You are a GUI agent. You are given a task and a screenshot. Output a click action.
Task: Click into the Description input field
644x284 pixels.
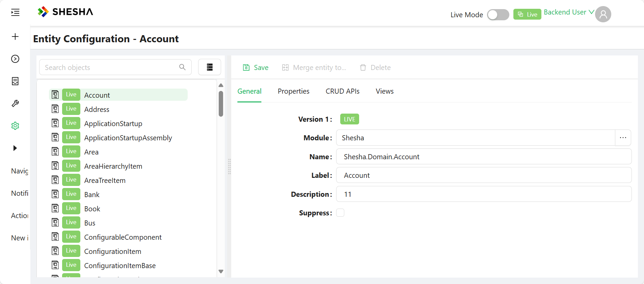(484, 194)
